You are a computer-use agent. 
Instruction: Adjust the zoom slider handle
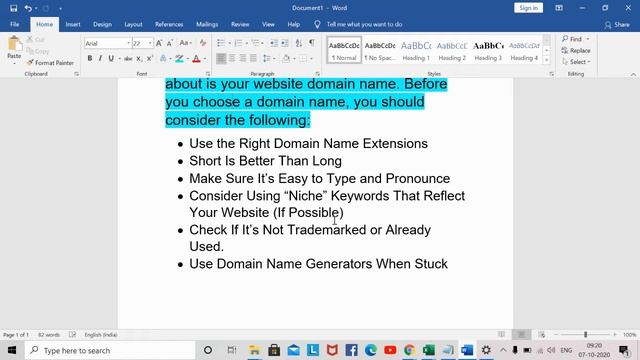pyautogui.click(x=585, y=335)
